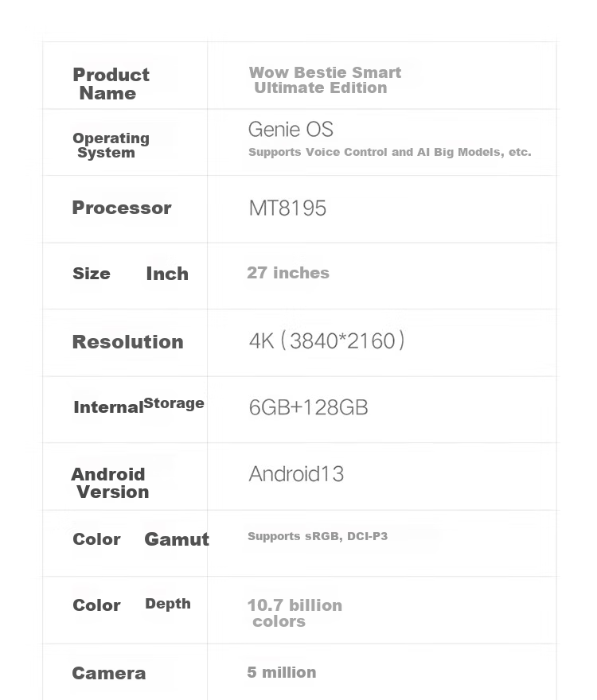This screenshot has width=597, height=700.
Task: Click the Operating System label
Action: (x=111, y=145)
